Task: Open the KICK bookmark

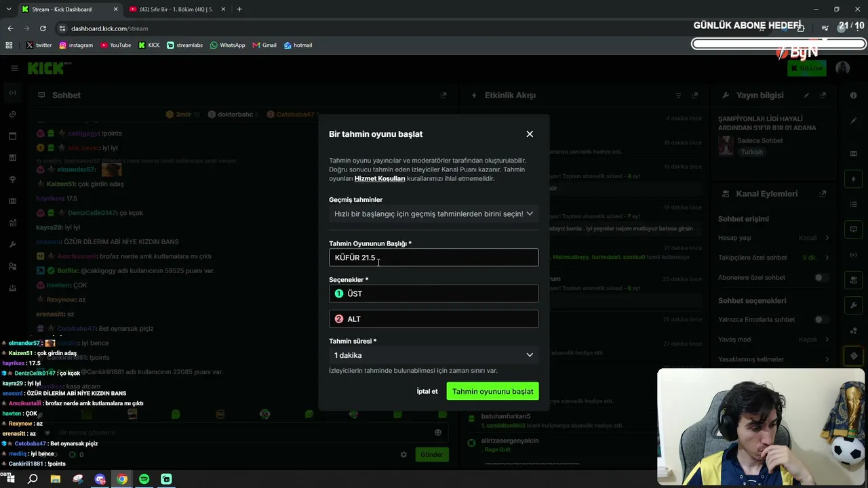Action: [149, 45]
